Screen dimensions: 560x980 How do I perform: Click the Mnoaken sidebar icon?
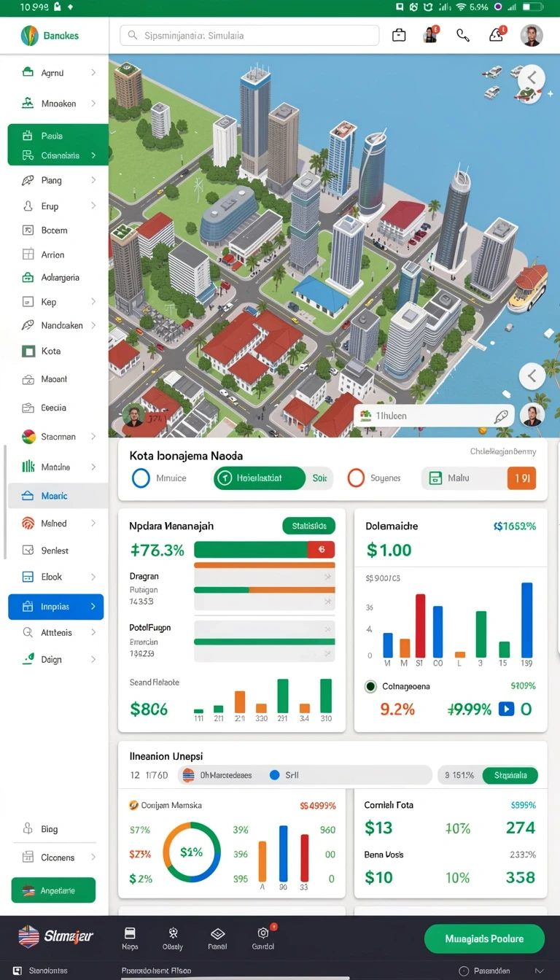[x=28, y=104]
